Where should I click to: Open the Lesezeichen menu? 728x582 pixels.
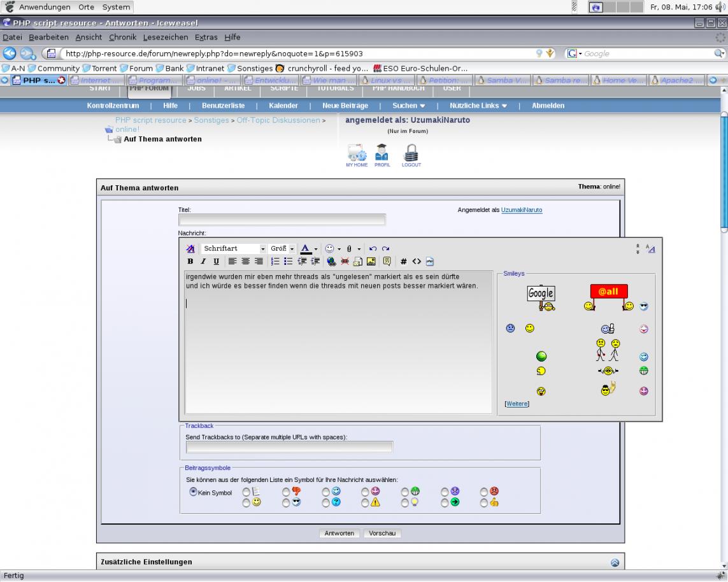point(166,37)
